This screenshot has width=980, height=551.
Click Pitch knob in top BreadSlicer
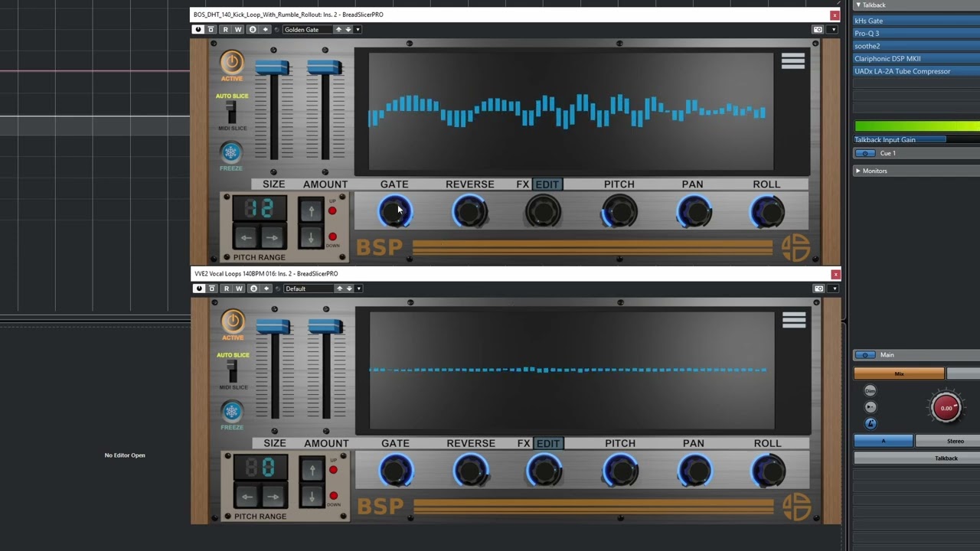point(619,212)
